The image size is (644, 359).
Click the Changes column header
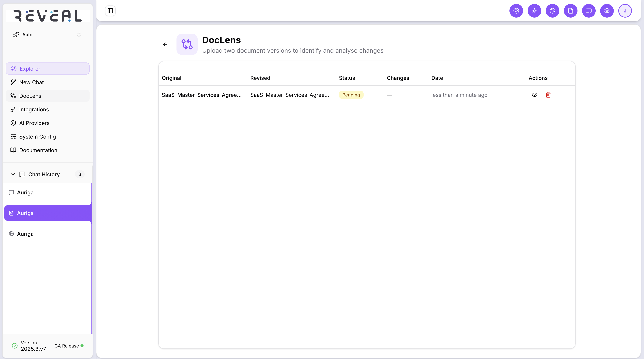pos(398,78)
